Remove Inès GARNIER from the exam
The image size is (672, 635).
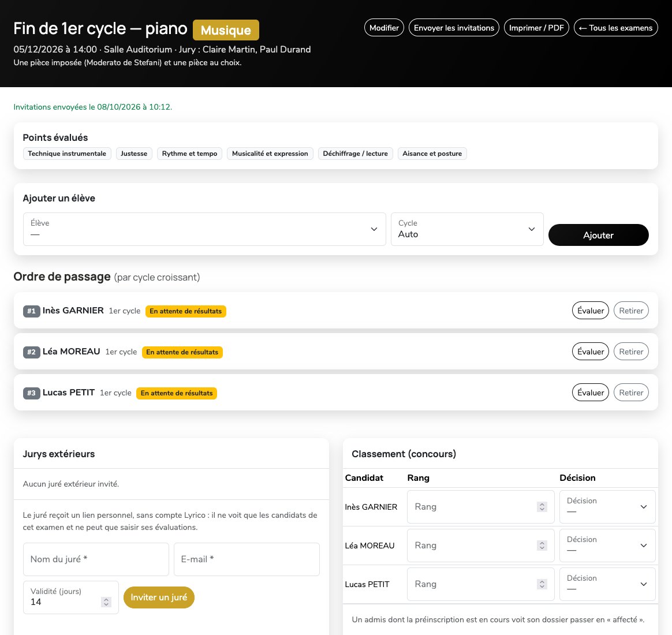click(x=631, y=311)
